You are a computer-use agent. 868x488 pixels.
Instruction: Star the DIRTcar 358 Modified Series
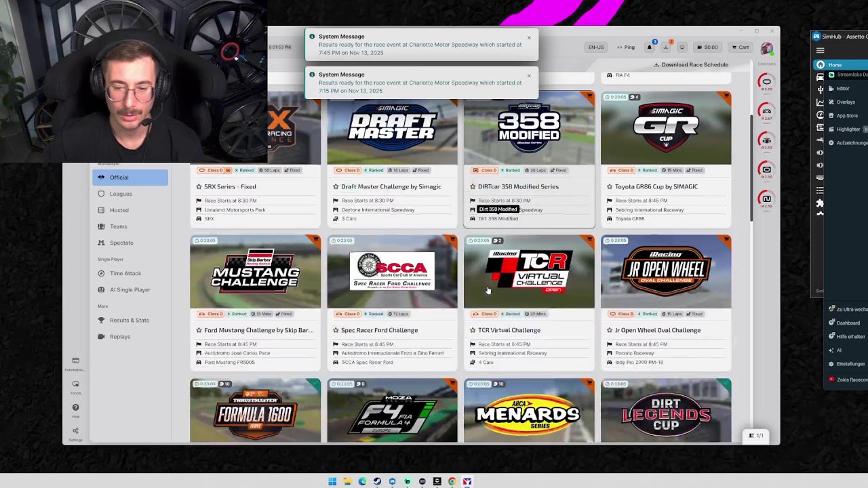[x=473, y=186]
